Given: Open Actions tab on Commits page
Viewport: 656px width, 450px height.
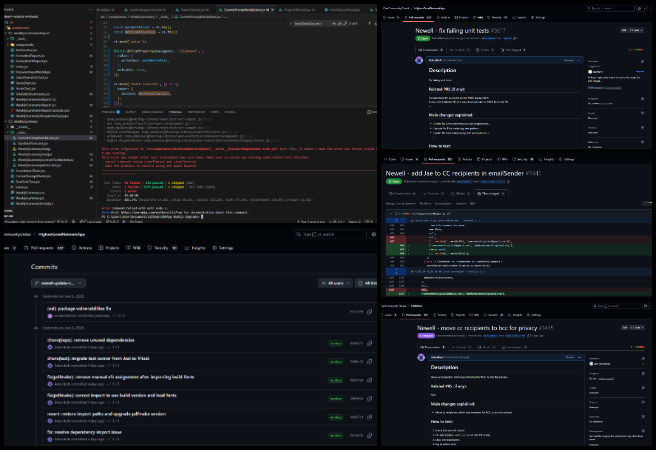Looking at the screenshot, I should (82, 248).
